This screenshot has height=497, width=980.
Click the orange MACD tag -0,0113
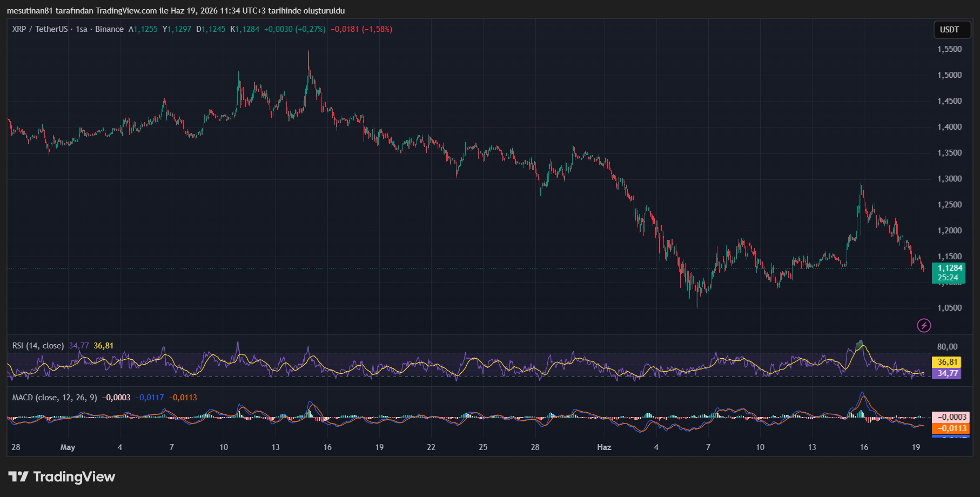(951, 428)
